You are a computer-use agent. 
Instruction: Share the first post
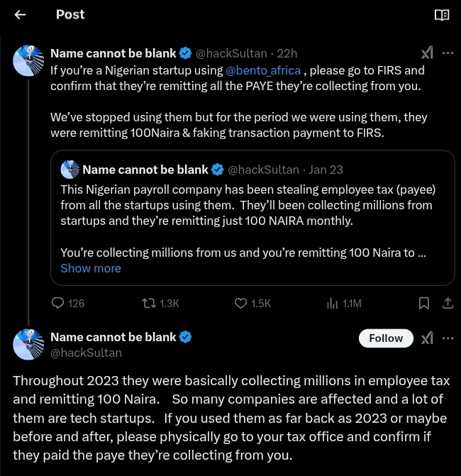click(448, 303)
